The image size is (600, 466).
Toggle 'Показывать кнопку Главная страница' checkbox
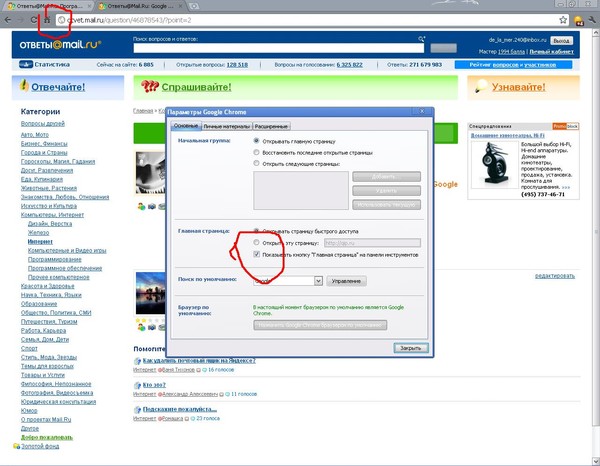pyautogui.click(x=257, y=254)
